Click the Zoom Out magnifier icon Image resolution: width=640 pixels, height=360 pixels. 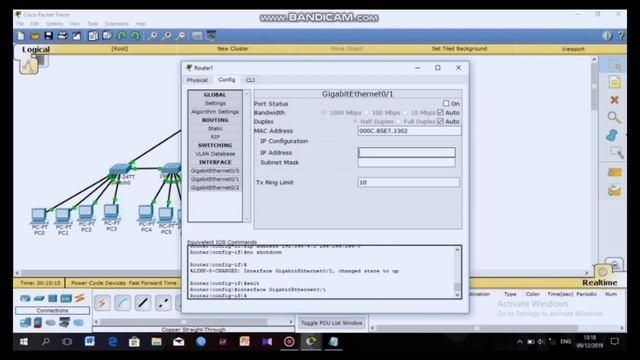click(180, 36)
